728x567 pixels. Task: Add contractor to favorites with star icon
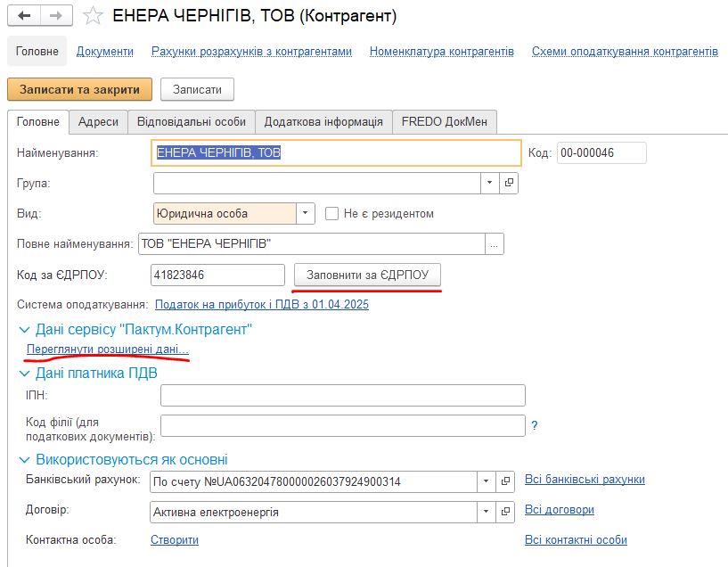click(93, 16)
